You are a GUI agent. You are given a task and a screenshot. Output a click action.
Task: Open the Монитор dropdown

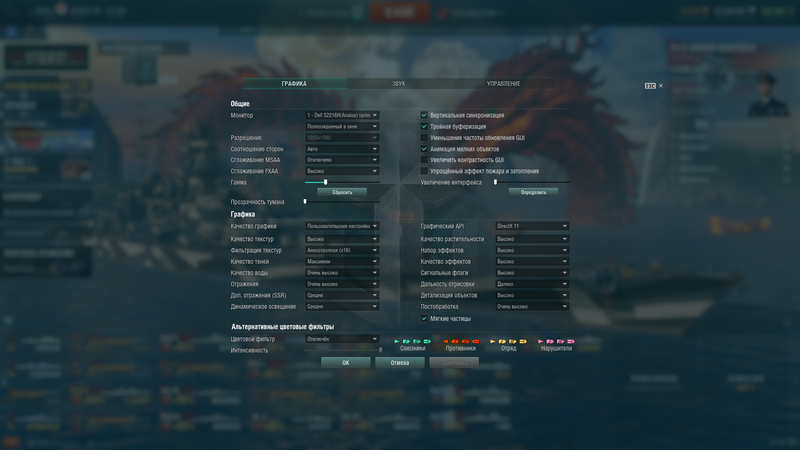tap(342, 115)
